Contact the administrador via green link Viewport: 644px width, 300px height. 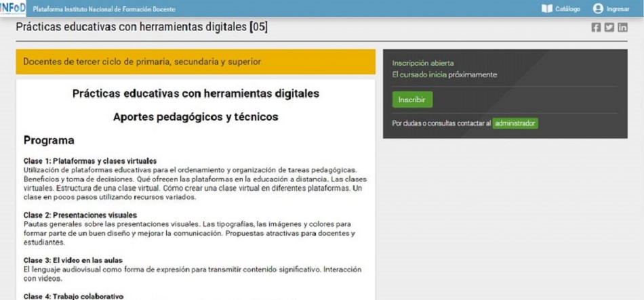point(515,123)
